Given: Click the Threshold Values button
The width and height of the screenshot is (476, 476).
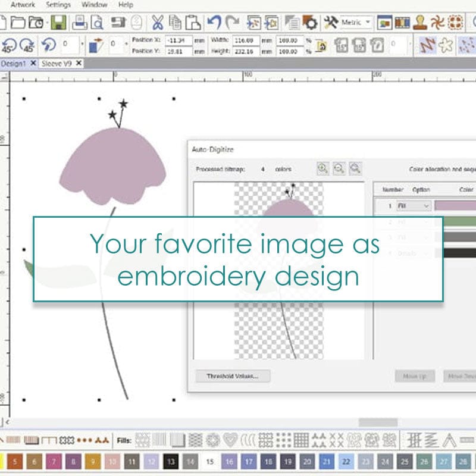Looking at the screenshot, I should [233, 376].
